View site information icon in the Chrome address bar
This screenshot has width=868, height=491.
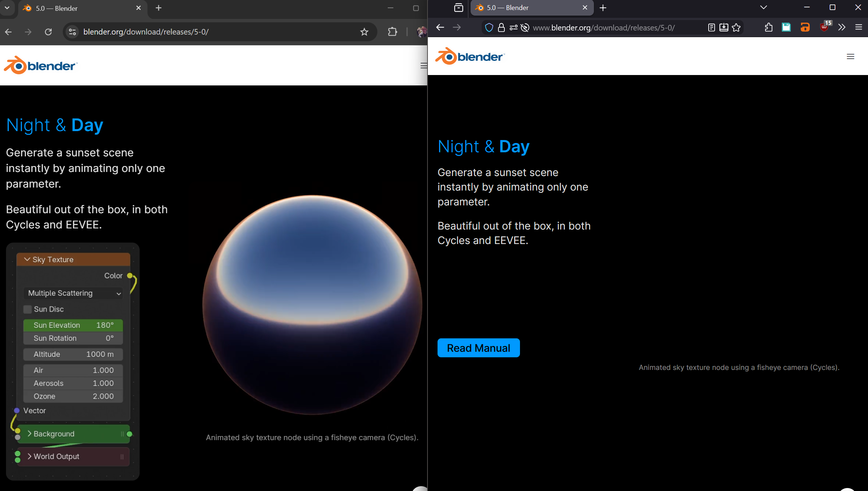click(72, 32)
